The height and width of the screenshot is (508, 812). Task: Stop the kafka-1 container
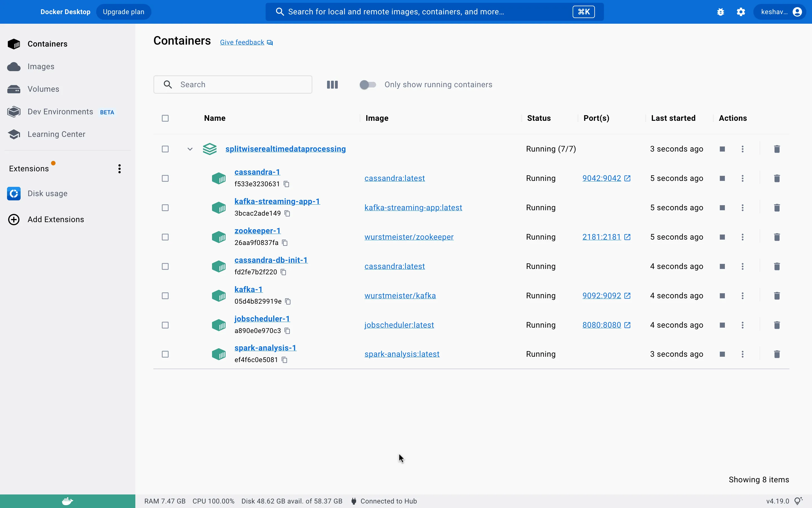click(x=722, y=296)
